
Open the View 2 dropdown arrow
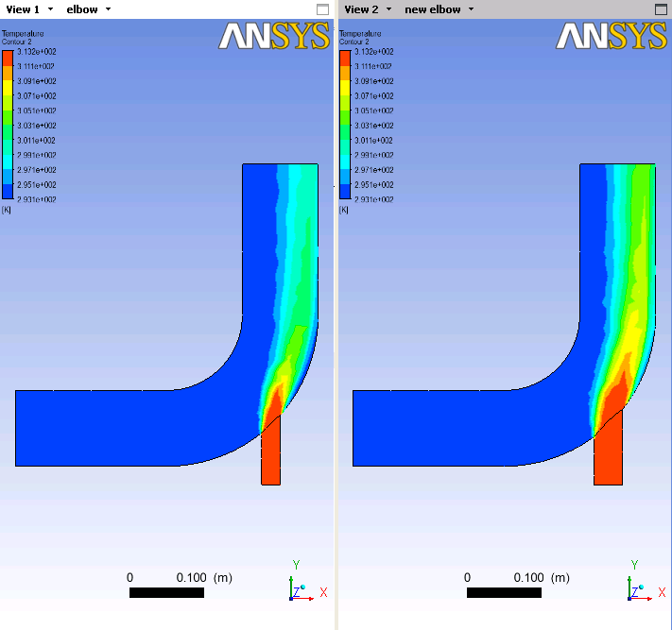(388, 9)
